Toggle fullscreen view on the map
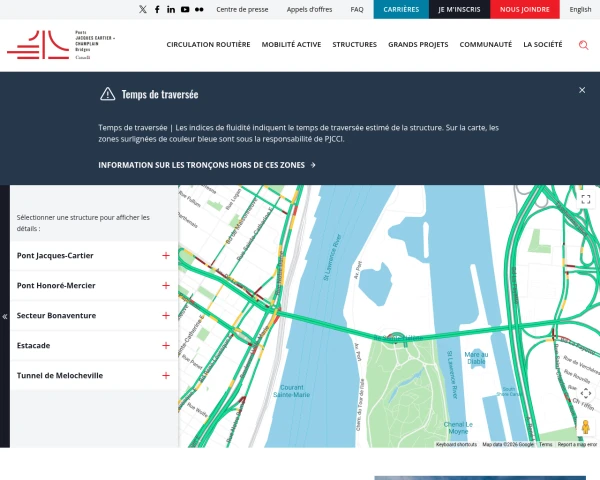Image resolution: width=600 pixels, height=480 pixels. point(585,199)
